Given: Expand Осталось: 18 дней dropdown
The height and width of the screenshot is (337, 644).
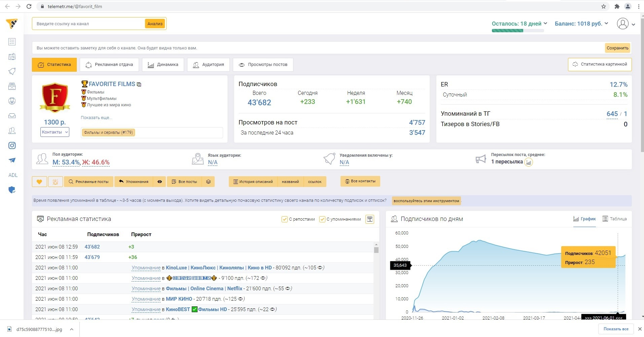Looking at the screenshot, I should pos(519,24).
